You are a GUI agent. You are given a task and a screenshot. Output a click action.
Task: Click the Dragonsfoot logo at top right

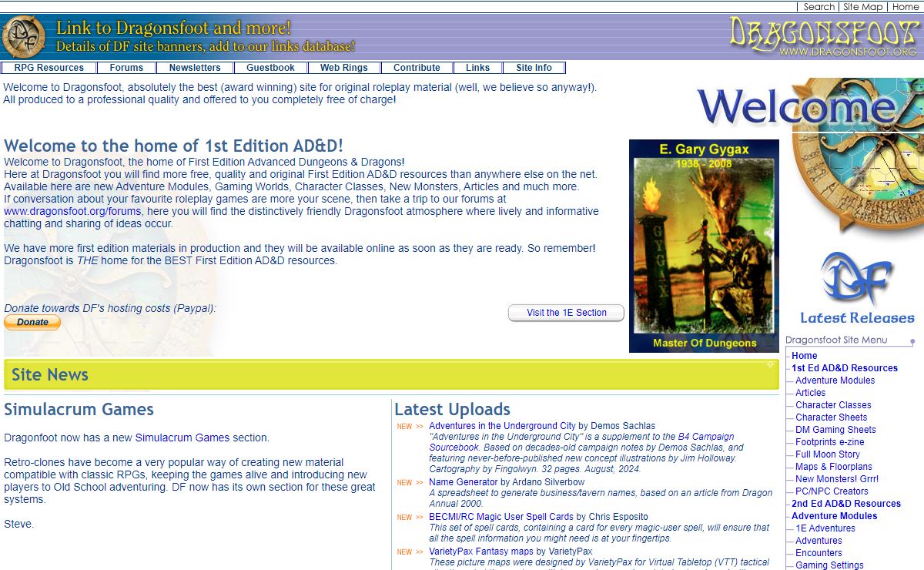coord(824,37)
